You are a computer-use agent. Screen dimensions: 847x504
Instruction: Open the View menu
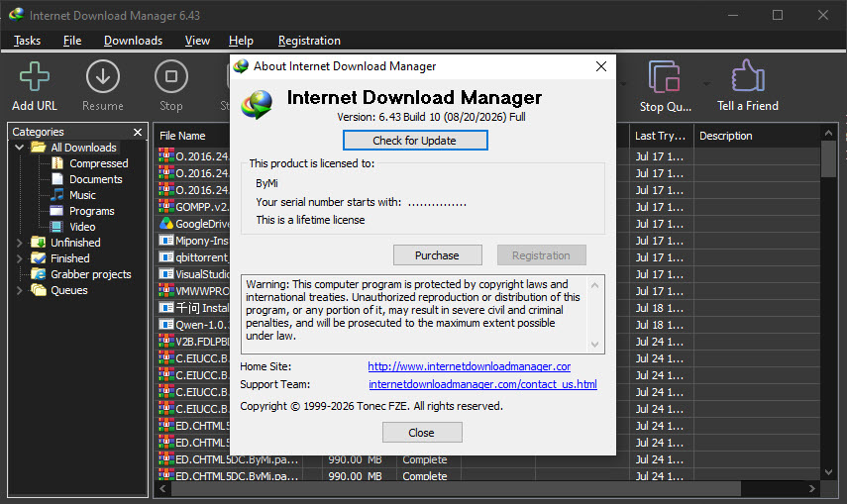[x=197, y=41]
